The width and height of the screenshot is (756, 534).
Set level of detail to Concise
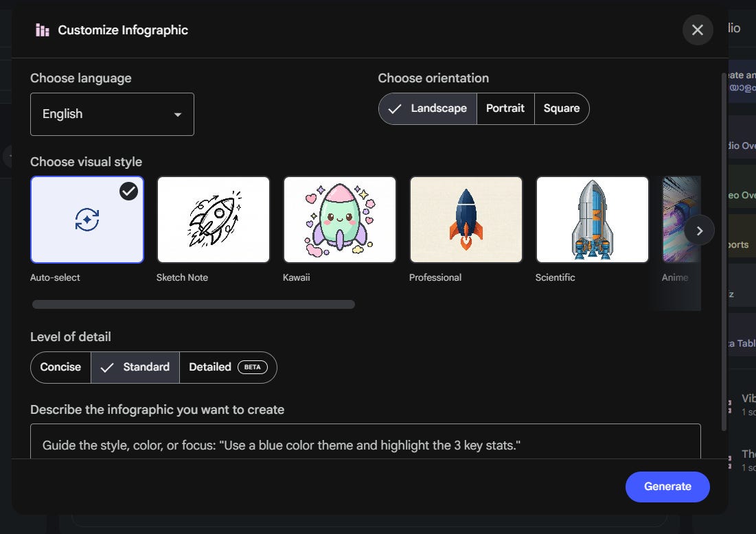pyautogui.click(x=60, y=367)
